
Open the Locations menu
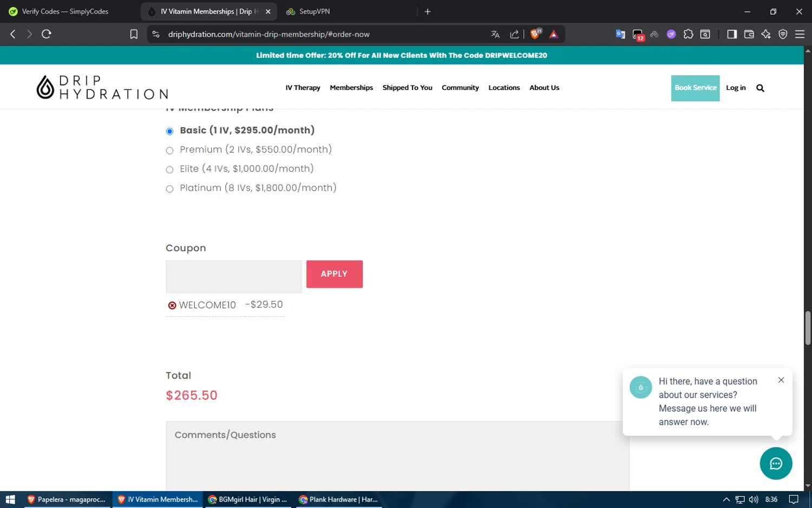(504, 88)
